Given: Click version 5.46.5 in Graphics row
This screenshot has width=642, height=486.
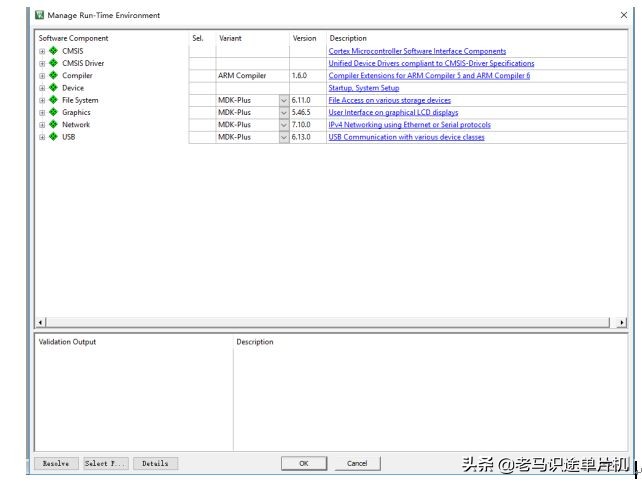Looking at the screenshot, I should pos(301,113).
